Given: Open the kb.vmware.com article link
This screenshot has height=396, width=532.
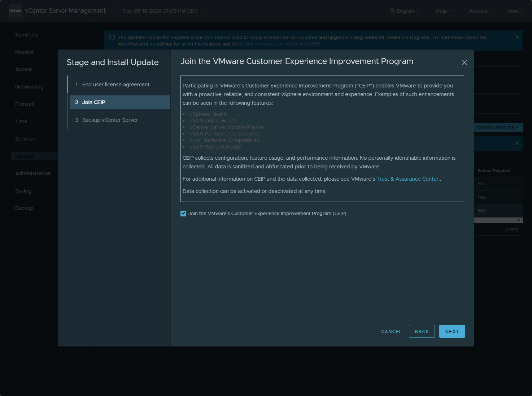Looking at the screenshot, I should click(x=276, y=44).
